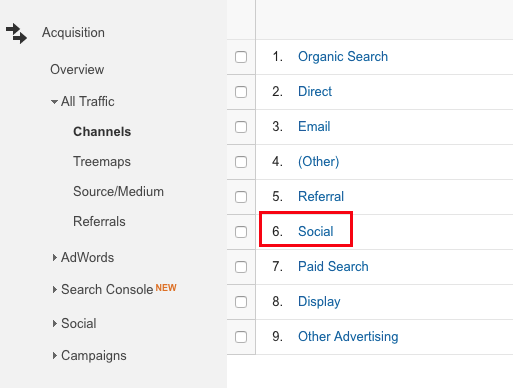Check the Organic Search row checkbox
This screenshot has height=388, width=513.
pyautogui.click(x=241, y=57)
